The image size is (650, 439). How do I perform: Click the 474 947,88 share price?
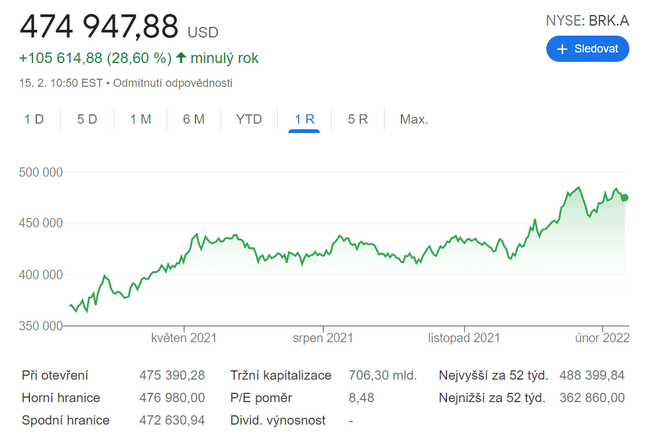click(x=99, y=26)
